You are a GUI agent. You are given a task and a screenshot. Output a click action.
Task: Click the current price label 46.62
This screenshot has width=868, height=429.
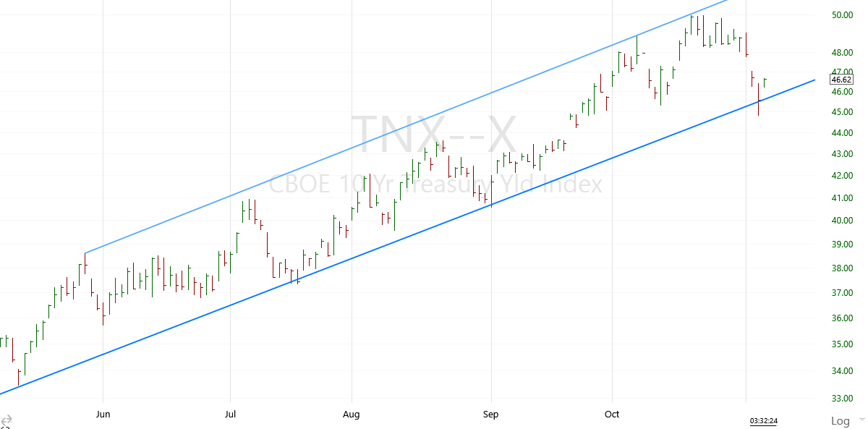click(x=843, y=80)
